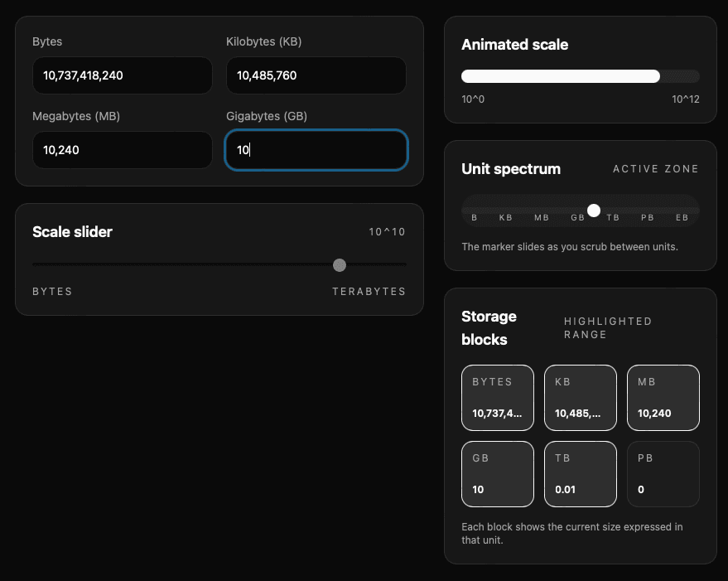Select the B unit on the spectrum
Screen dimensions: 728x581
474,216
